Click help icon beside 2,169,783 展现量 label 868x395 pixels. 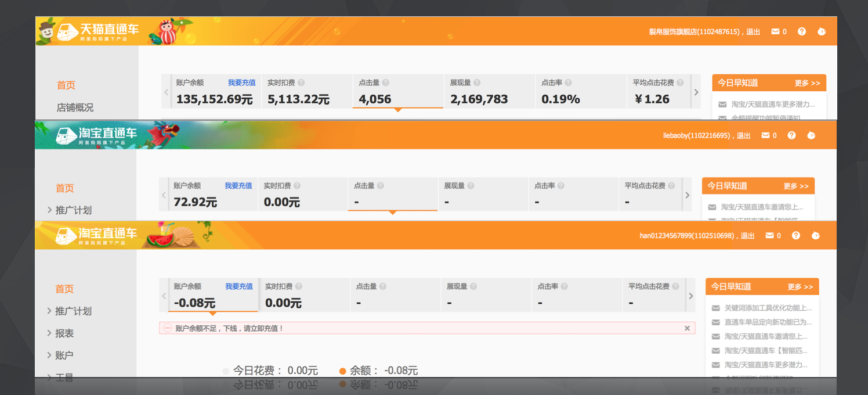coord(477,83)
